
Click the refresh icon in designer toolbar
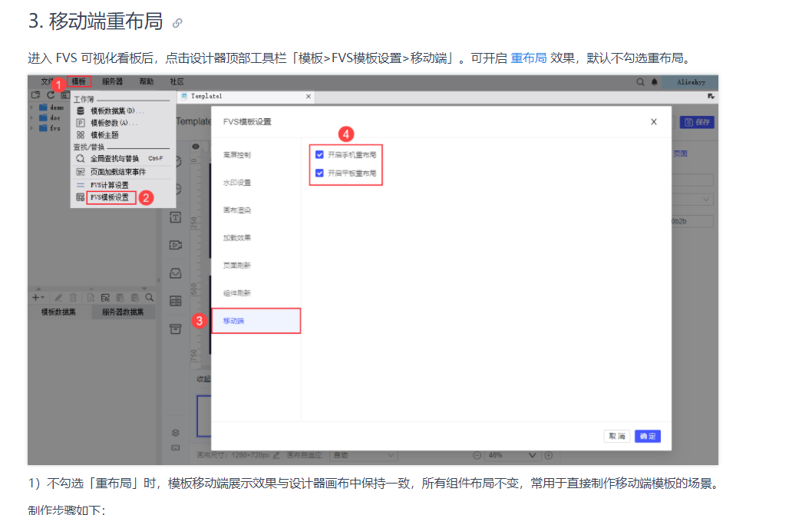[x=51, y=95]
